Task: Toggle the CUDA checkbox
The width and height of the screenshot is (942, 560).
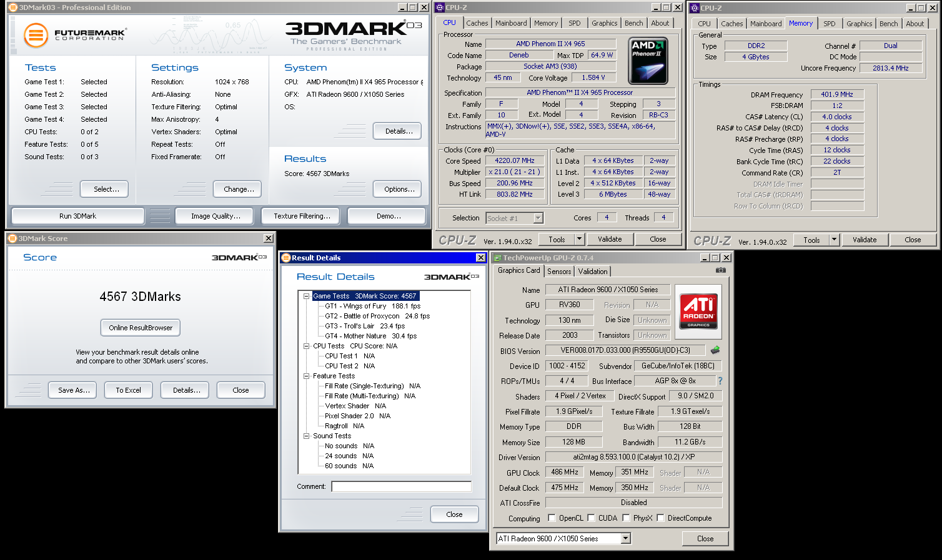Action: point(591,518)
